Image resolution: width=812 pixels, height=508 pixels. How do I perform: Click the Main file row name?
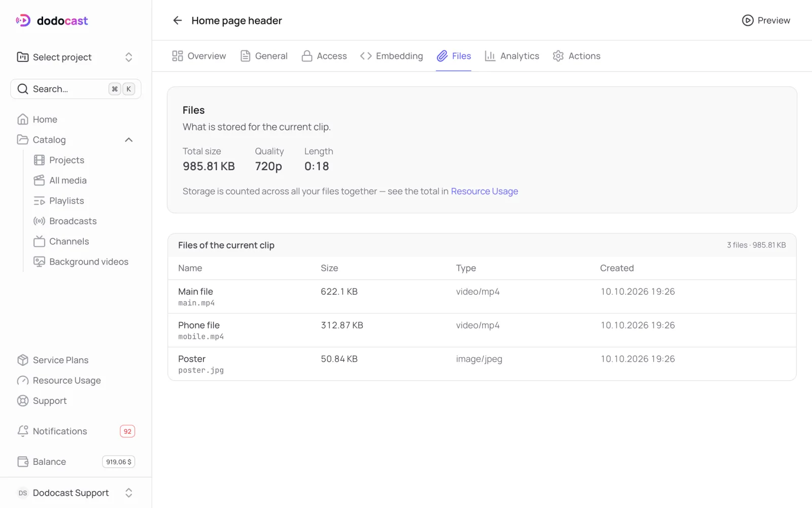[x=196, y=292]
